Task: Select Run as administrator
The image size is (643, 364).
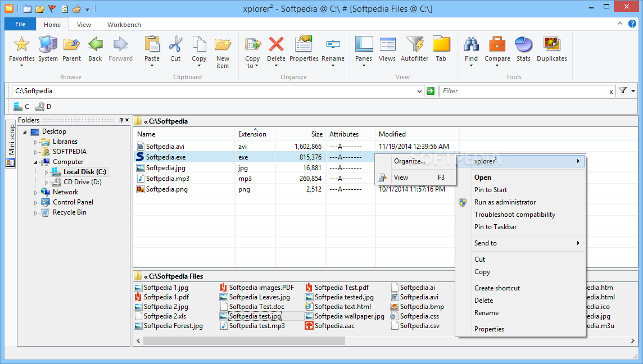Action: (x=520, y=202)
